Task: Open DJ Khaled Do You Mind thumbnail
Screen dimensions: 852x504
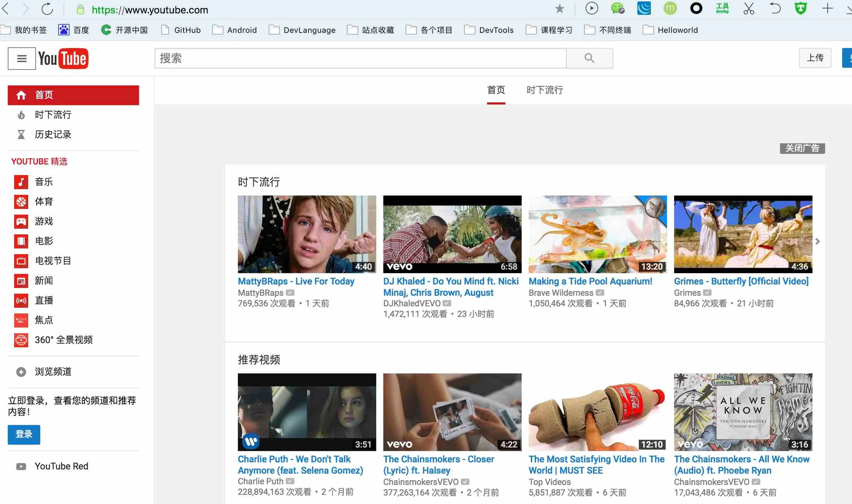Action: (452, 234)
